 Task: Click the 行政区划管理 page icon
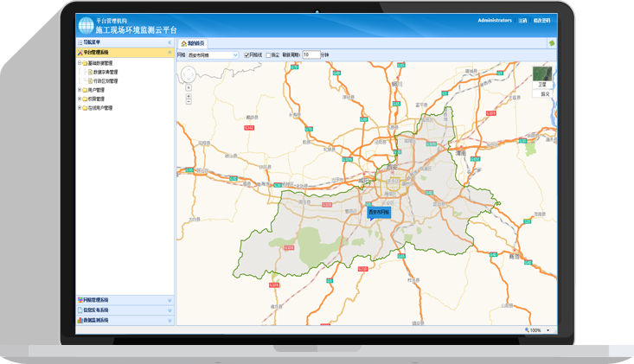(90, 80)
